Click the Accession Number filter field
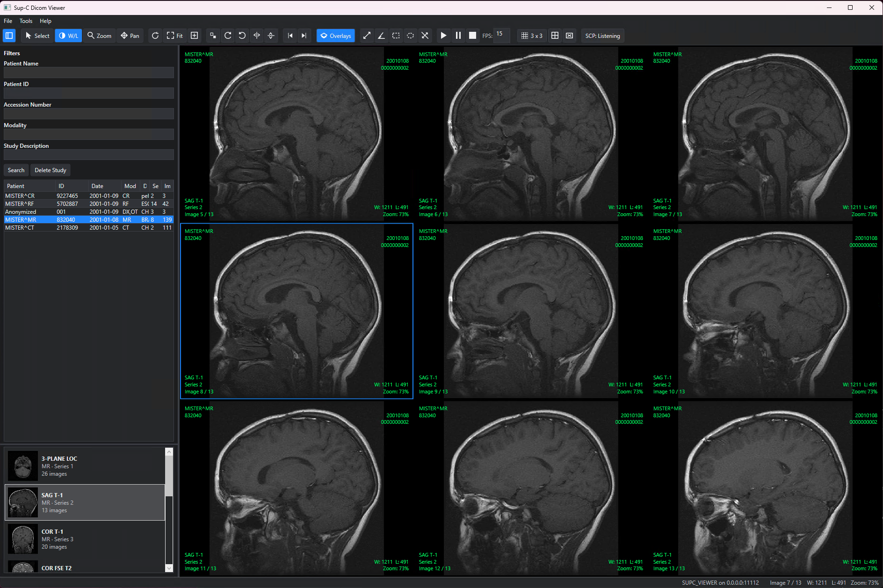 pyautogui.click(x=89, y=114)
